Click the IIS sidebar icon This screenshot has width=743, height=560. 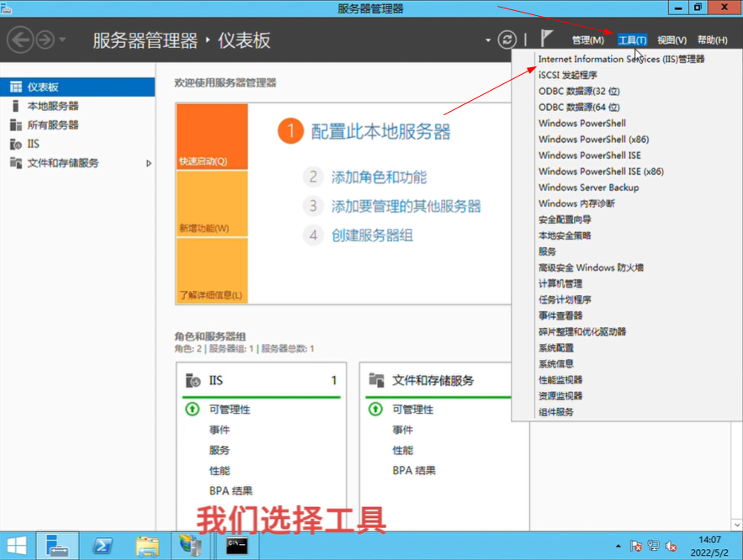(x=16, y=144)
